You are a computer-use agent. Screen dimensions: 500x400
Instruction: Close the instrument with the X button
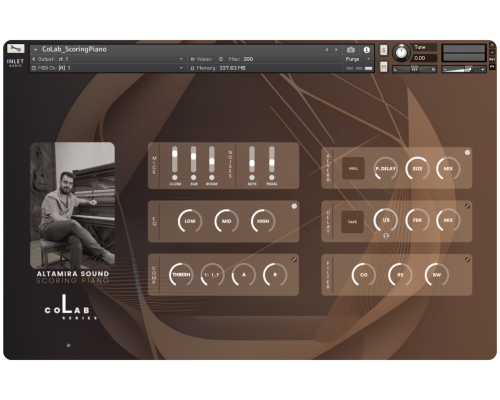tap(492, 45)
